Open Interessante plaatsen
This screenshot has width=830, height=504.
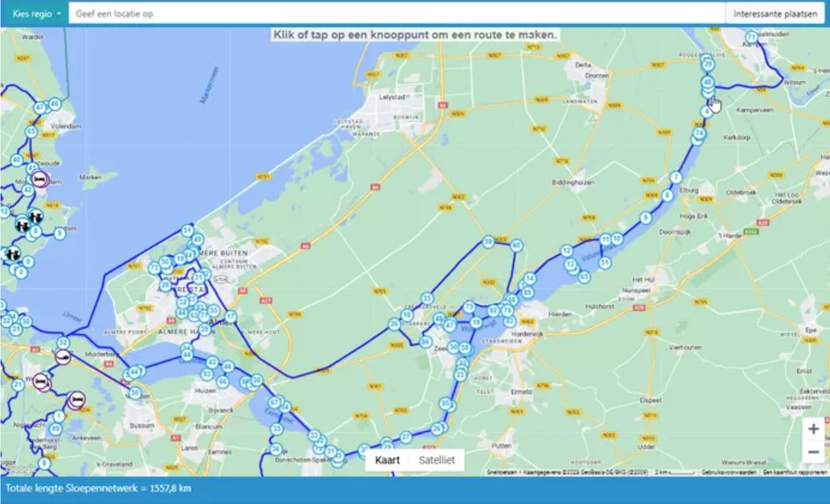[x=775, y=14]
